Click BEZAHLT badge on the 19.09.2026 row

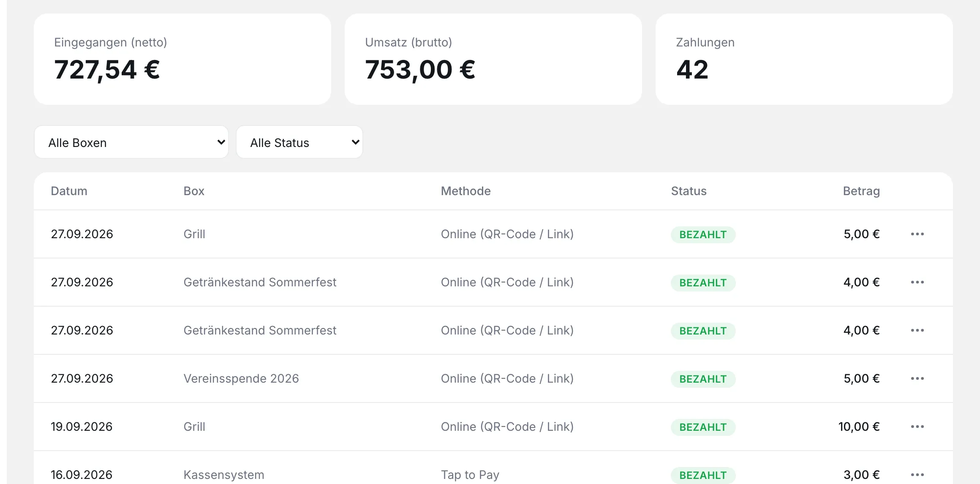(703, 427)
